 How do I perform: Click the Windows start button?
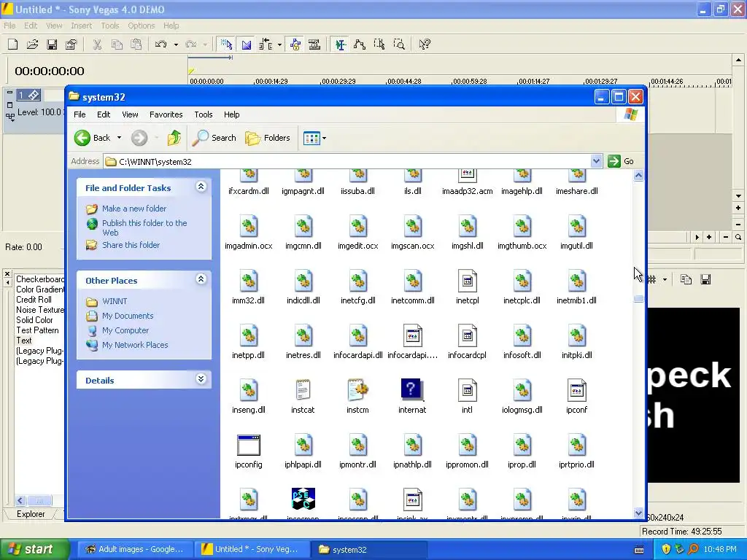35,549
